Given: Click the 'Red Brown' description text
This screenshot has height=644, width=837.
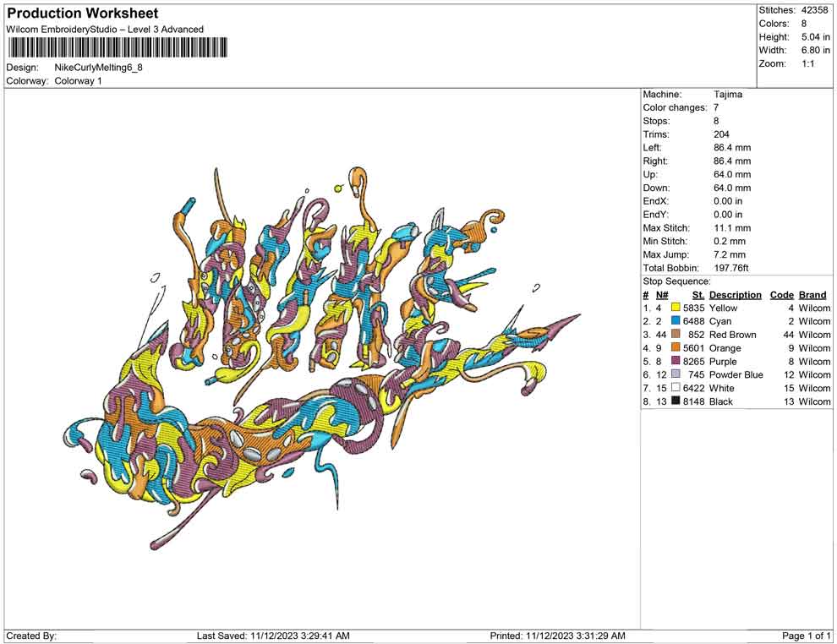Looking at the screenshot, I should 733,335.
